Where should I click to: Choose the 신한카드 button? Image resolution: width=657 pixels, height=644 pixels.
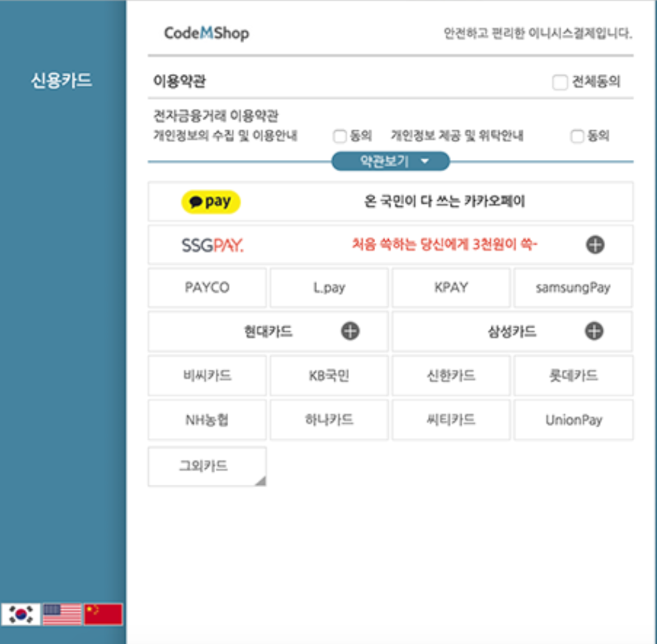(x=451, y=375)
